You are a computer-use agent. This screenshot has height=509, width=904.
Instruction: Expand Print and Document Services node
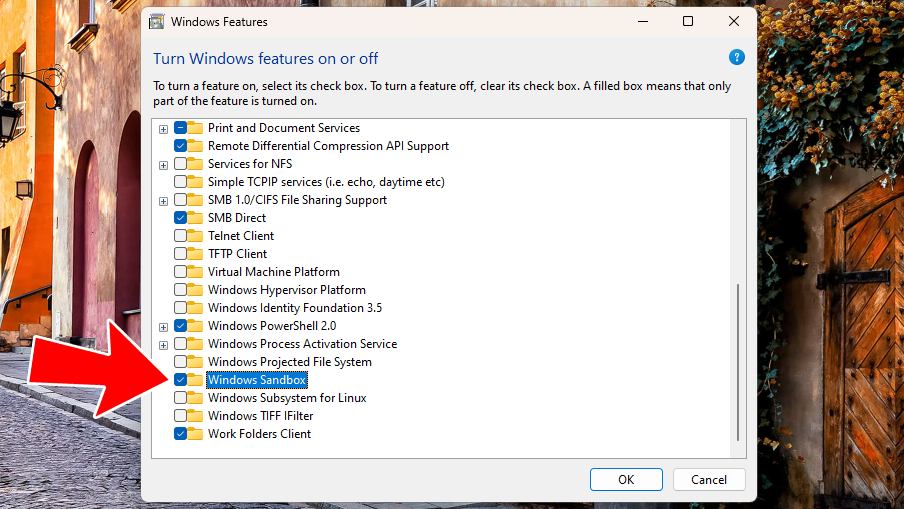tap(164, 129)
